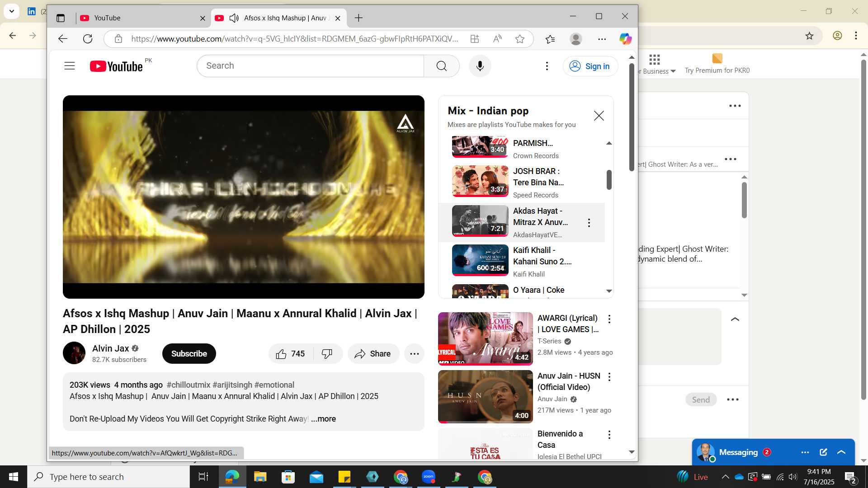
Task: Open the Copilot icon in Edge
Action: [625, 39]
